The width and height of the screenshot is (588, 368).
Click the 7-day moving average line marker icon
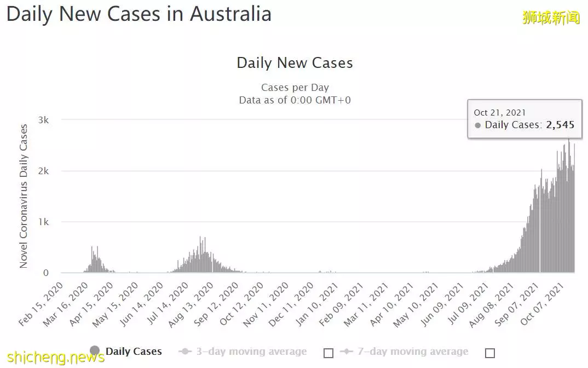coord(347,352)
